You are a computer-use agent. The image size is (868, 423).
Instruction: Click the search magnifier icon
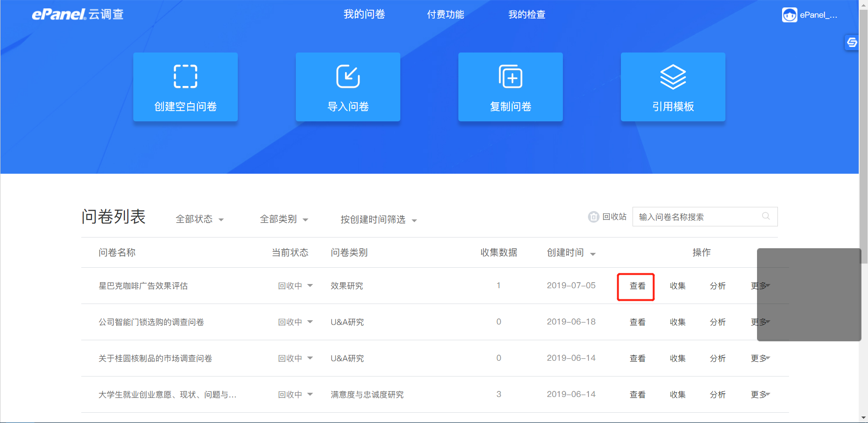(766, 216)
